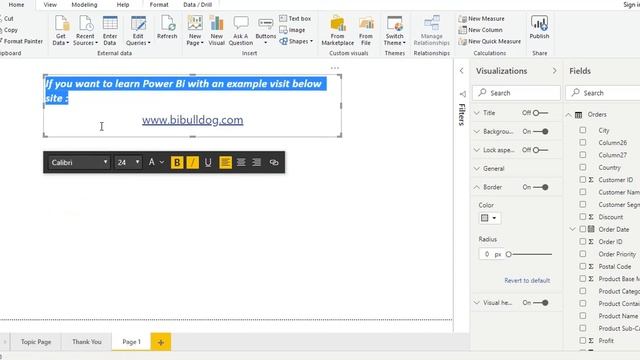This screenshot has width=640, height=360.
Task: Turn off the Background switch
Action: coord(541,131)
